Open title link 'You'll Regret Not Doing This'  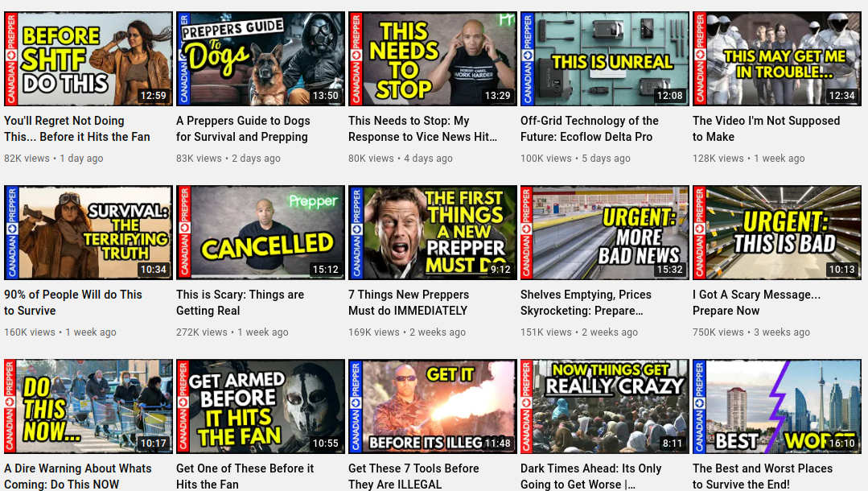(x=77, y=129)
